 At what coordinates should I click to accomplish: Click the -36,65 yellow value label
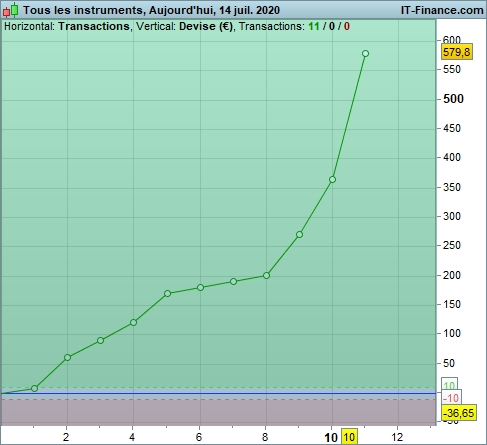pyautogui.click(x=459, y=413)
